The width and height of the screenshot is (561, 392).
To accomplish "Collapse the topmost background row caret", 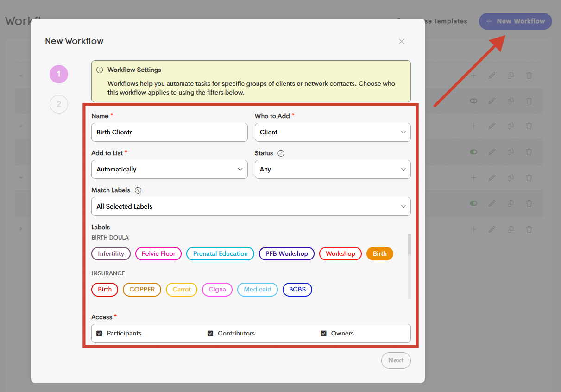I will (21, 76).
